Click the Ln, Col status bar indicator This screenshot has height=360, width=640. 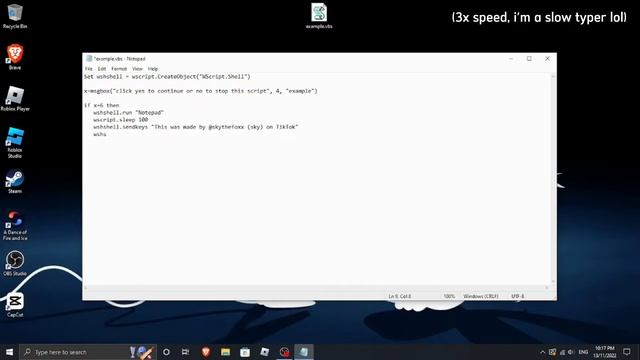pos(400,296)
